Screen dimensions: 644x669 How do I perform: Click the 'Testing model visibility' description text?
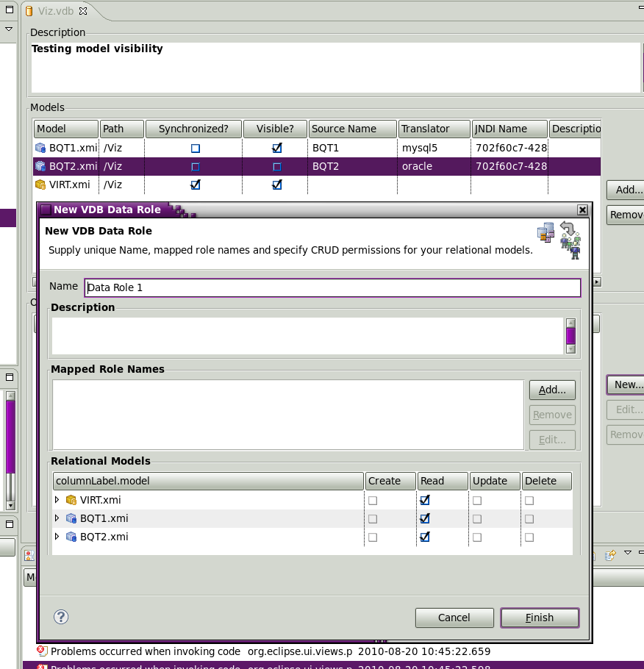point(97,49)
